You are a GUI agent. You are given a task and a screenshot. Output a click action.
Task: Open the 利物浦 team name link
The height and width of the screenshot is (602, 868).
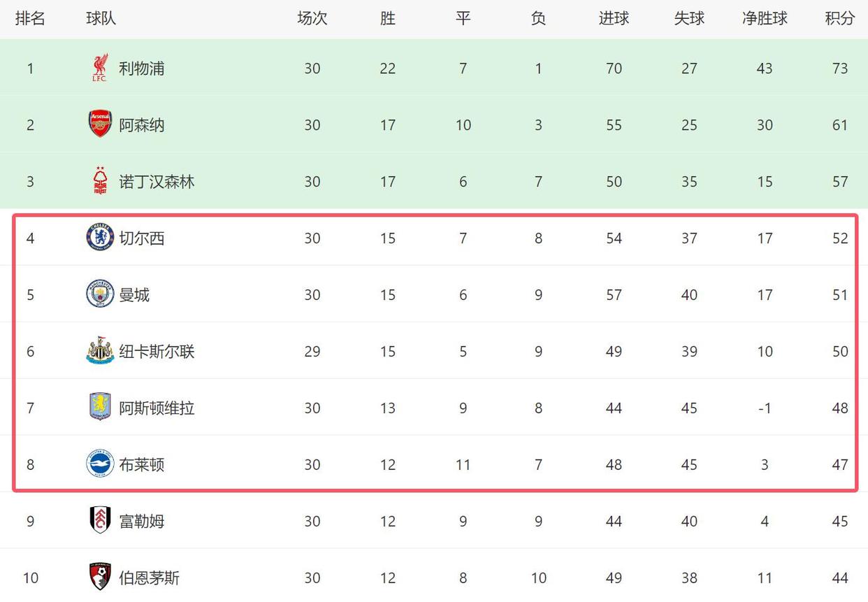pos(142,69)
